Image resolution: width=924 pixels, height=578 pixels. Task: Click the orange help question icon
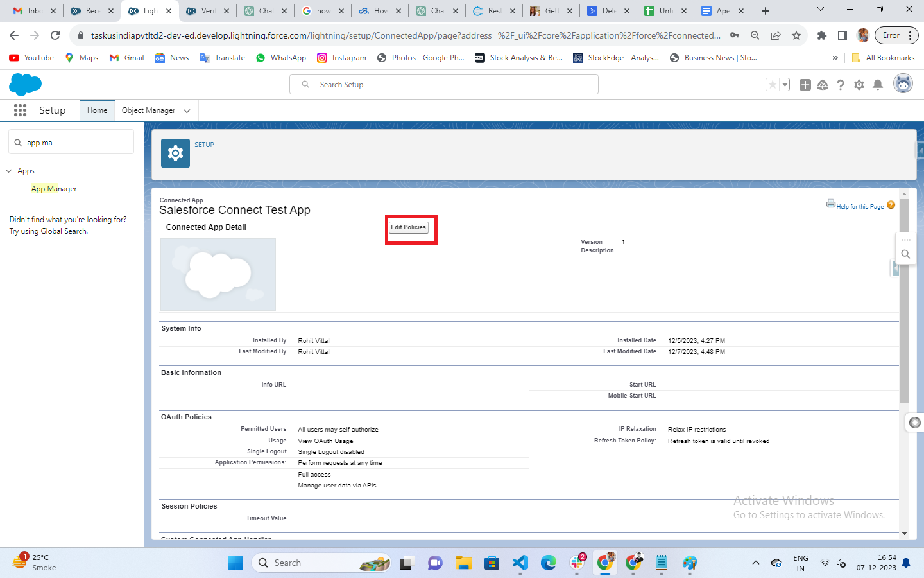891,205
